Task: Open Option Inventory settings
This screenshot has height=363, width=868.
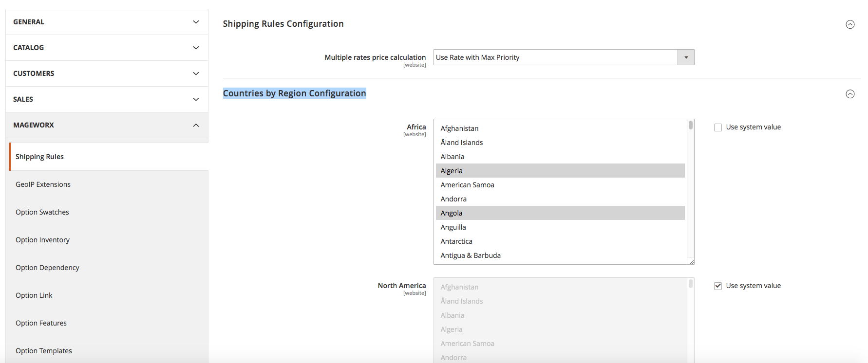Action: click(43, 240)
